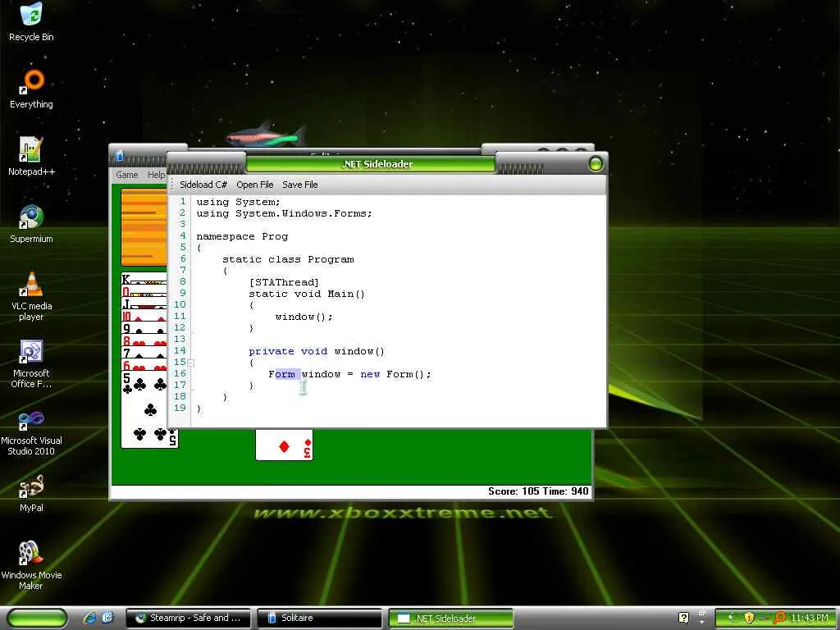Viewport: 840px width, 630px height.
Task: Click the "private void window()" code line
Action: (x=317, y=351)
